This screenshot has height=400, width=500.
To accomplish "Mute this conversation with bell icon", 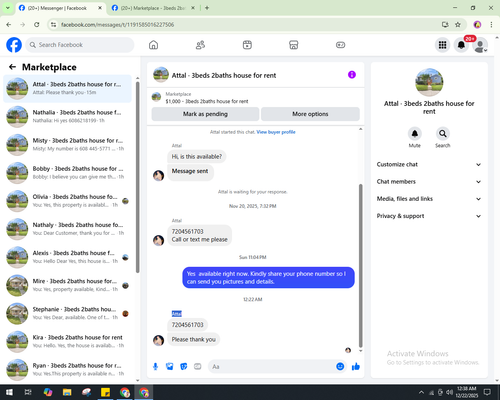I will point(414,134).
